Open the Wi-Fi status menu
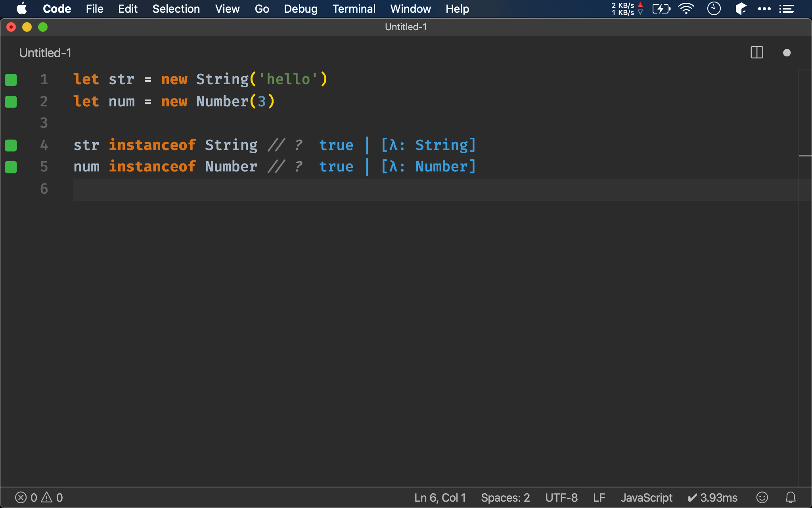 (x=686, y=9)
